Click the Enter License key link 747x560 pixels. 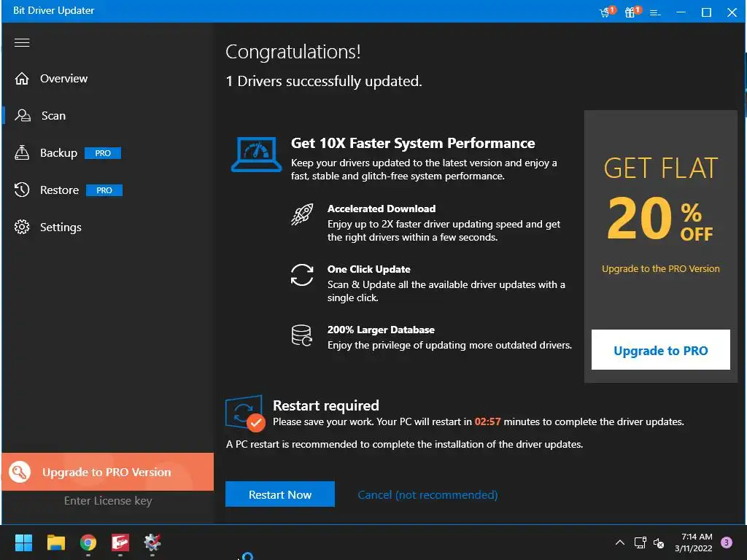click(x=108, y=501)
